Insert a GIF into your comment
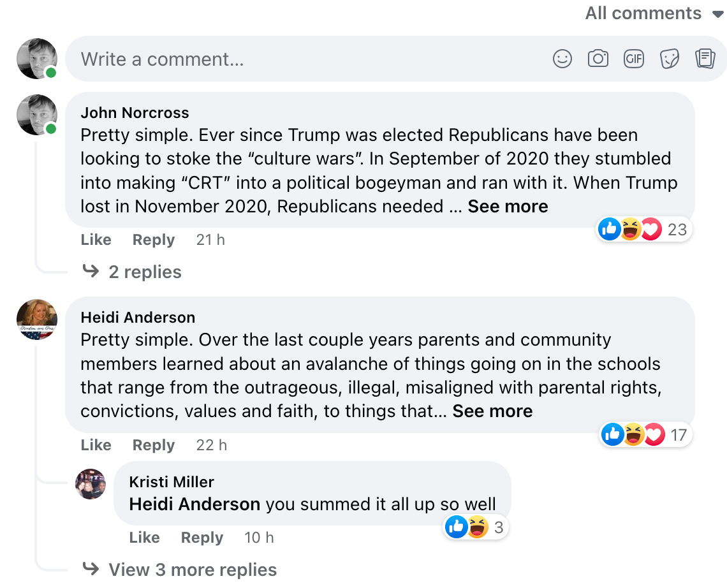The image size is (727, 588). pos(633,59)
